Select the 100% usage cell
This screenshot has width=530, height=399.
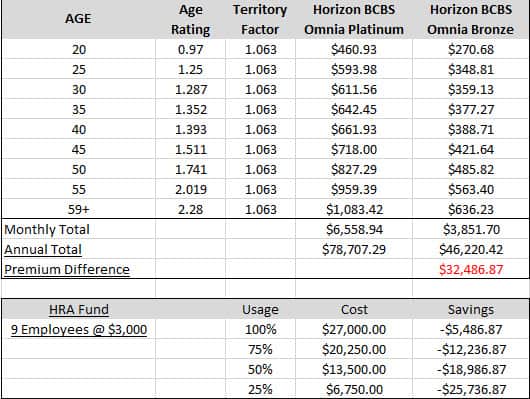(260, 329)
